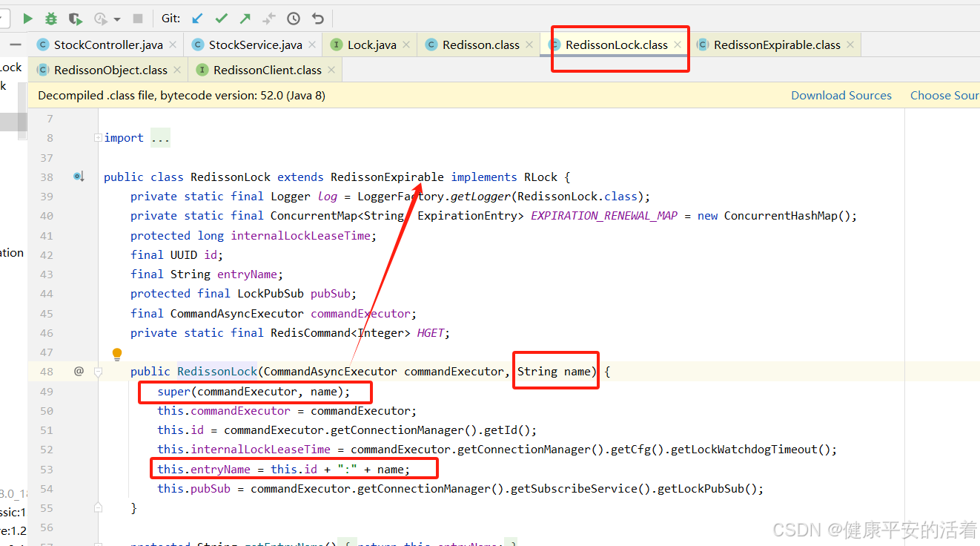Click the Git compare branches icon
This screenshot has width=980, height=546.
pyautogui.click(x=269, y=19)
